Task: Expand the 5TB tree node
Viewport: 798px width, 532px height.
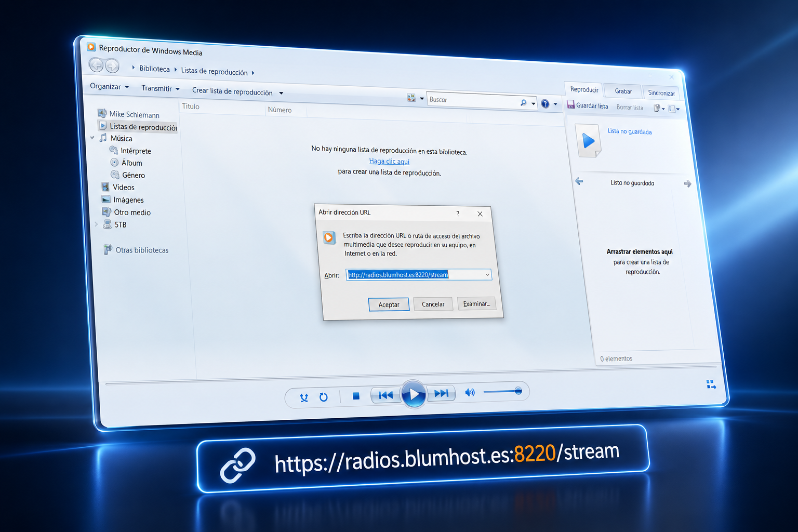Action: (96, 224)
